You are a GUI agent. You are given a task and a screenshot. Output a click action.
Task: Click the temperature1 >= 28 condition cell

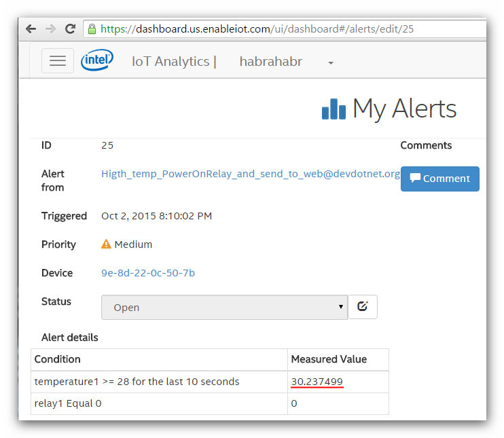160,382
